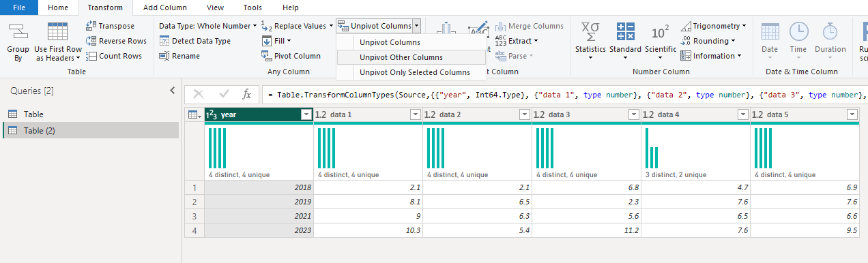Viewport: 868px width, 263px height.
Task: Click the Scientific button
Action: 661,42
